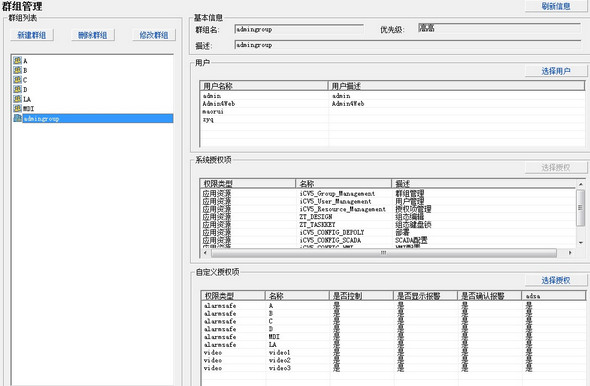Viewport: 590px width, 386px height.
Task: Click the 是否控制 column header
Action: point(361,296)
